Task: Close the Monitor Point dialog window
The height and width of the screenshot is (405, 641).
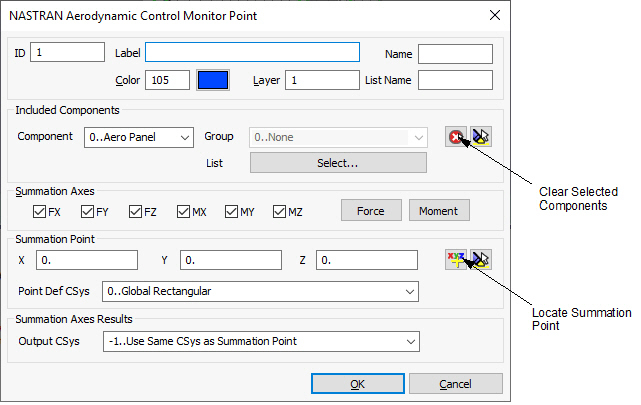Action: coord(495,16)
